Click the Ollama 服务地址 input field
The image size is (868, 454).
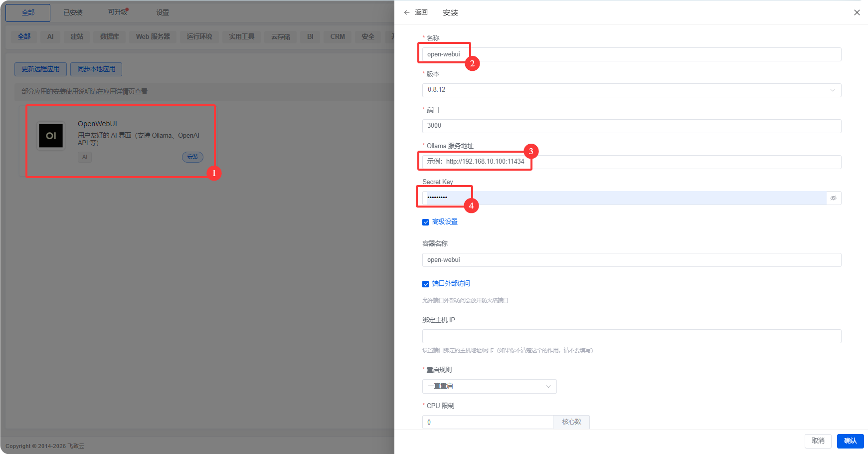(x=631, y=162)
